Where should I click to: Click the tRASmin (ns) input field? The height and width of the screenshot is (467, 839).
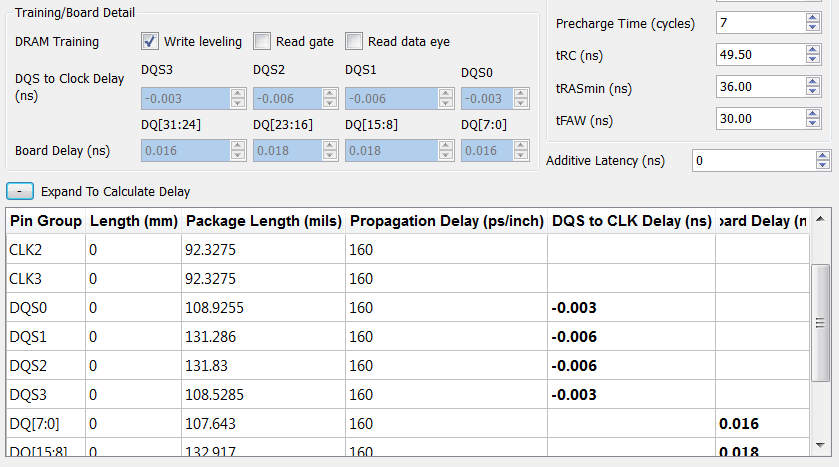766,88
